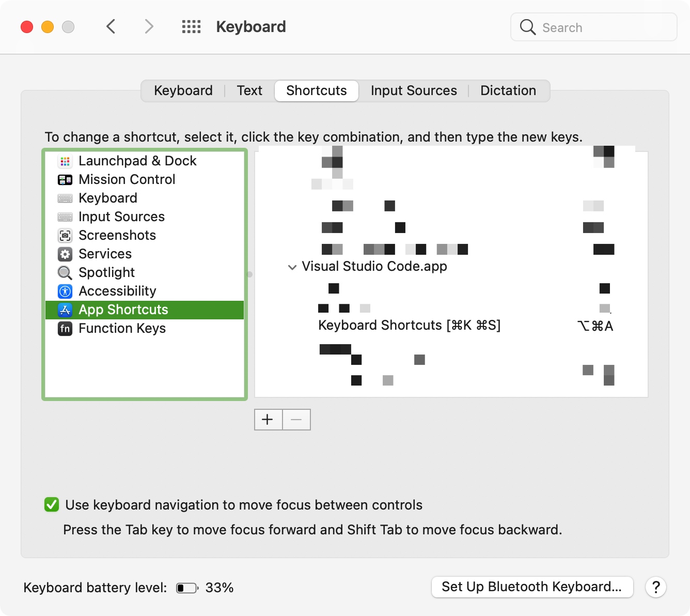Click the Screenshots category icon
This screenshot has width=690, height=616.
(65, 236)
